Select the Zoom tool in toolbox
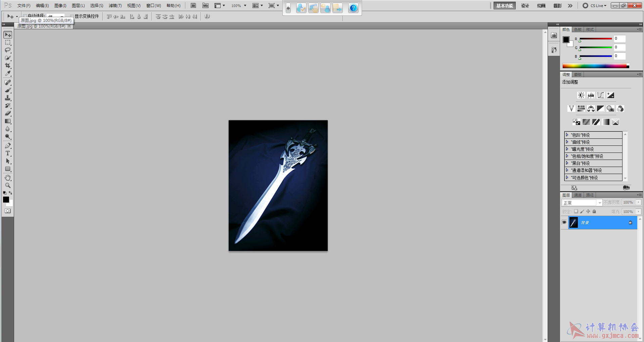 tap(8, 185)
